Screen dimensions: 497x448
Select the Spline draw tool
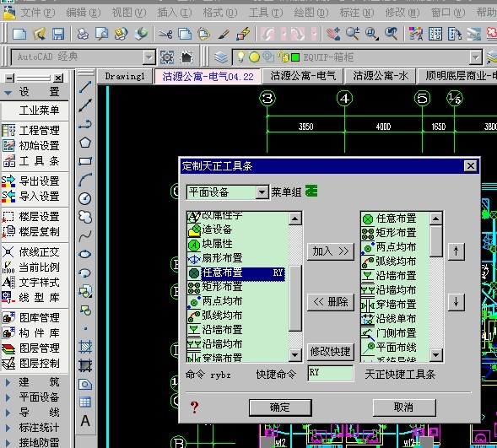[x=85, y=236]
